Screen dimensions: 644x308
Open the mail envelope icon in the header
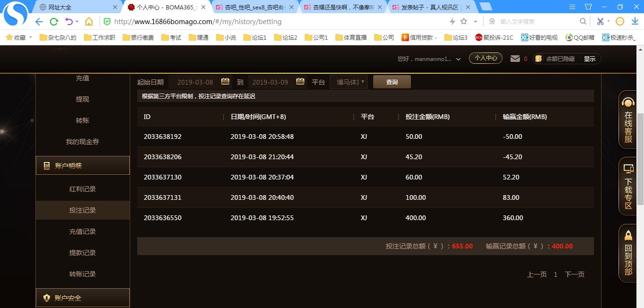(515, 59)
